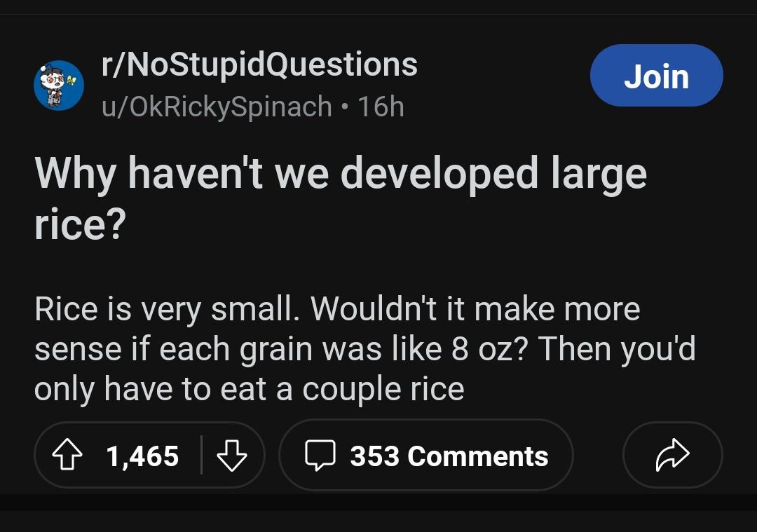Viewport: 757px width, 532px height.
Task: Share the post via arrow icon
Action: pyautogui.click(x=671, y=456)
